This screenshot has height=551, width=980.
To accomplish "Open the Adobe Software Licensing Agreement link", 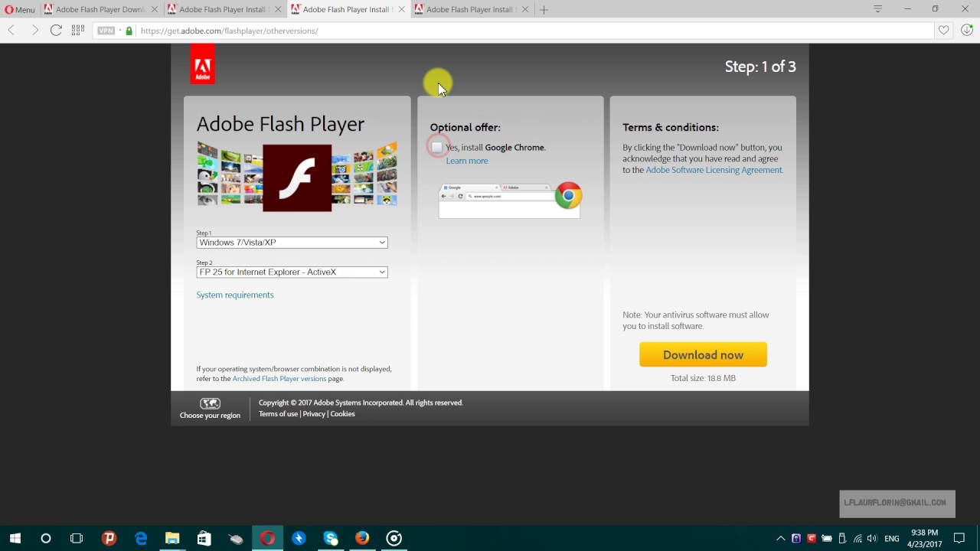I will pyautogui.click(x=714, y=170).
